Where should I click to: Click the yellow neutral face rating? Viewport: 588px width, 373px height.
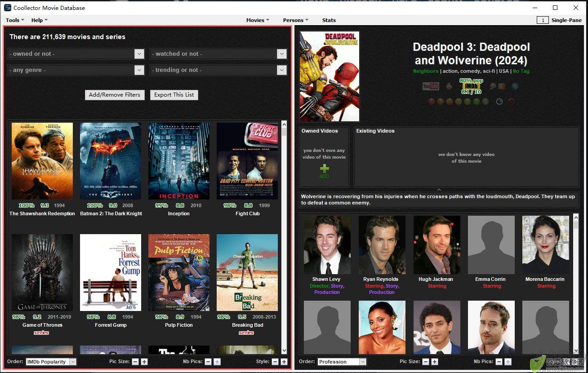coord(459,102)
